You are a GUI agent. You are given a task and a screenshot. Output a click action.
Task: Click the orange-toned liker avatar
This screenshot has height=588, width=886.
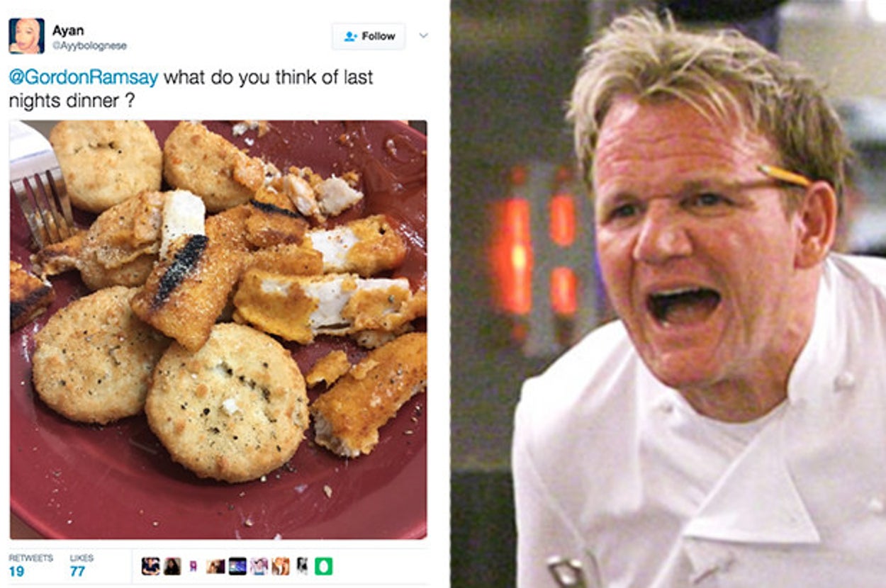click(281, 566)
